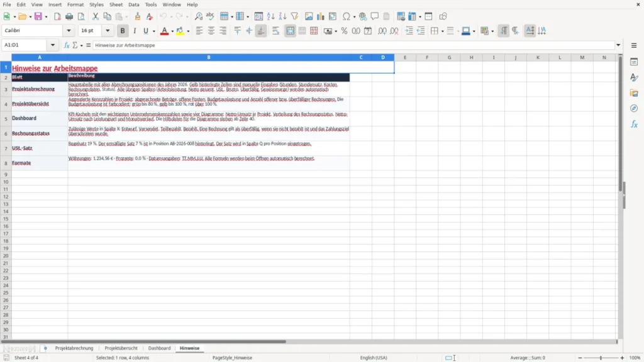Apply AutoFilter funnel icon

[294, 16]
